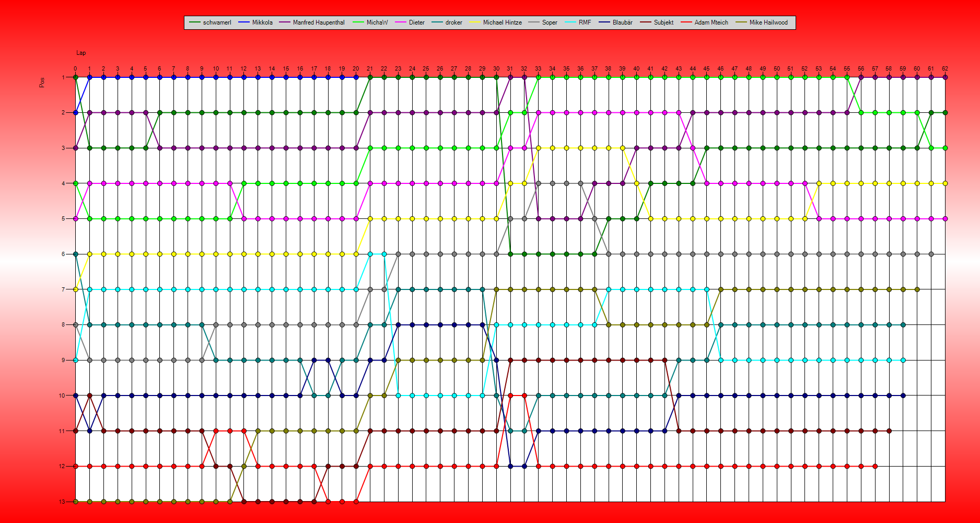Click lap number 62 on top axis
The width and height of the screenshot is (980, 523).
pyautogui.click(x=945, y=68)
